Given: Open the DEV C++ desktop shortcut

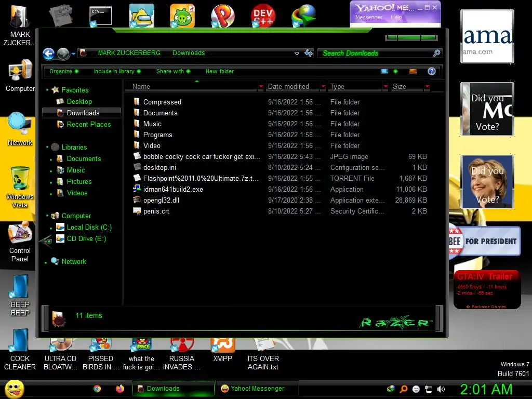Looking at the screenshot, I should (263, 15).
